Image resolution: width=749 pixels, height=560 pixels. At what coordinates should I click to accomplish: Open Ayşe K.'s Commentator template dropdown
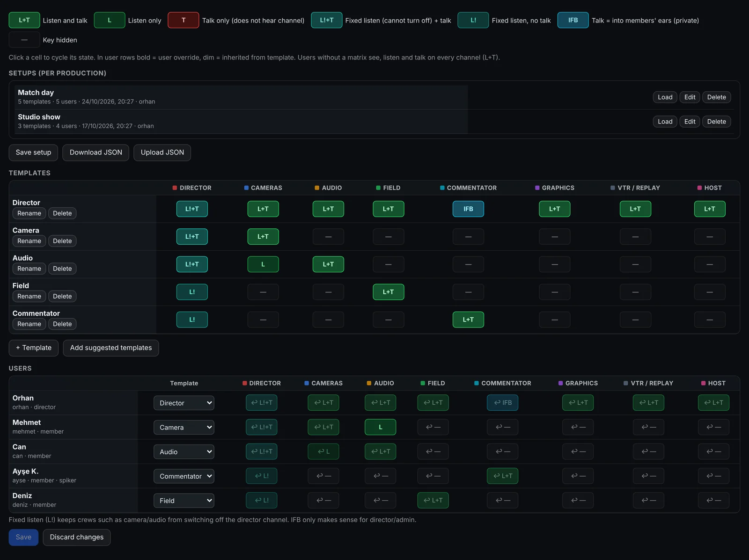tap(184, 476)
